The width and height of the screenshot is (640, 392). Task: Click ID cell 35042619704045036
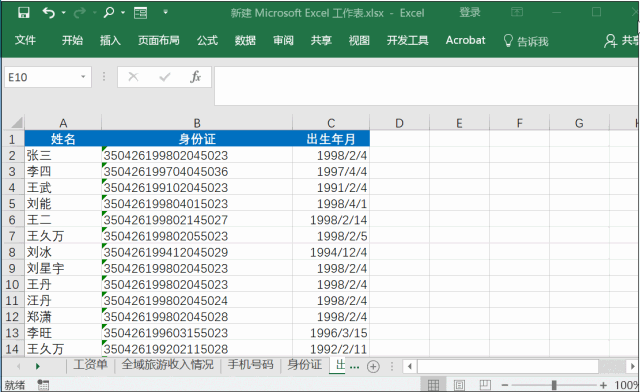[197, 172]
